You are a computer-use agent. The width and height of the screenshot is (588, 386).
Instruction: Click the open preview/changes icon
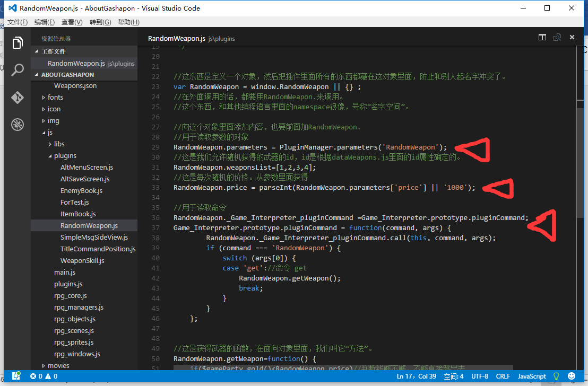click(557, 38)
